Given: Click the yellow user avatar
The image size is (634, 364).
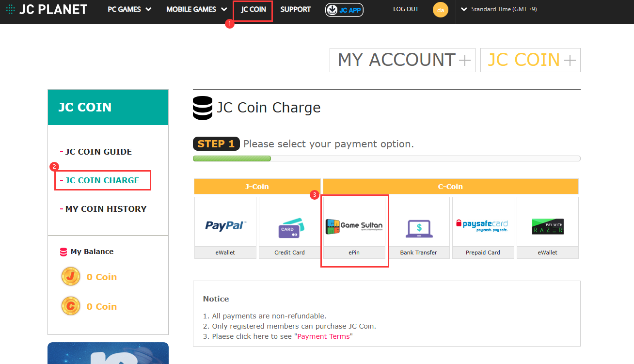Looking at the screenshot, I should tap(440, 10).
